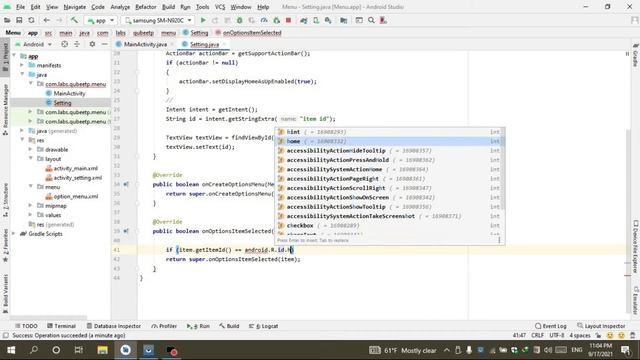The height and width of the screenshot is (360, 640).
Task: Select opened file target icon in project panel
Action: (x=64, y=44)
